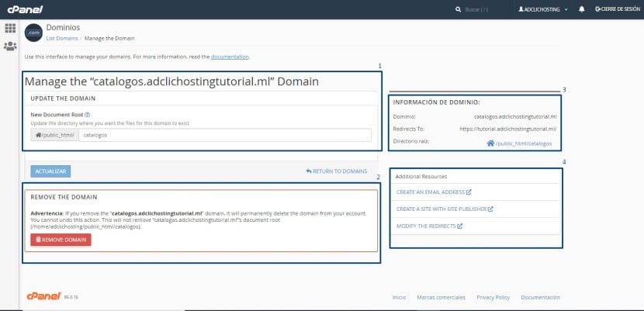Open the documentation link
This screenshot has width=644, height=311.
230,57
